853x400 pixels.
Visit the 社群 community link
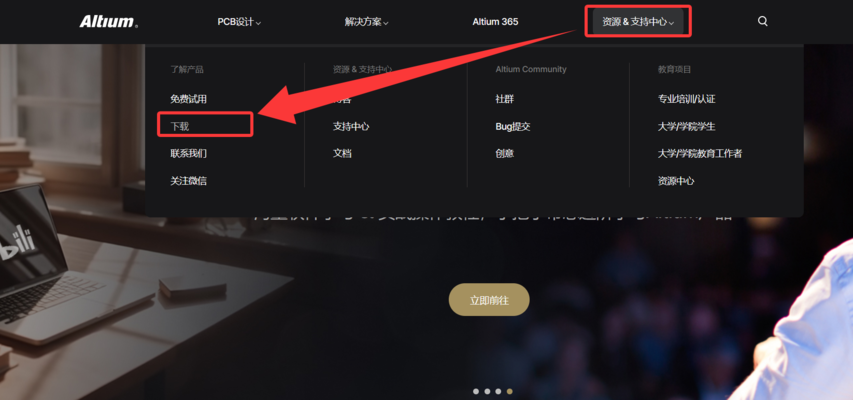504,99
